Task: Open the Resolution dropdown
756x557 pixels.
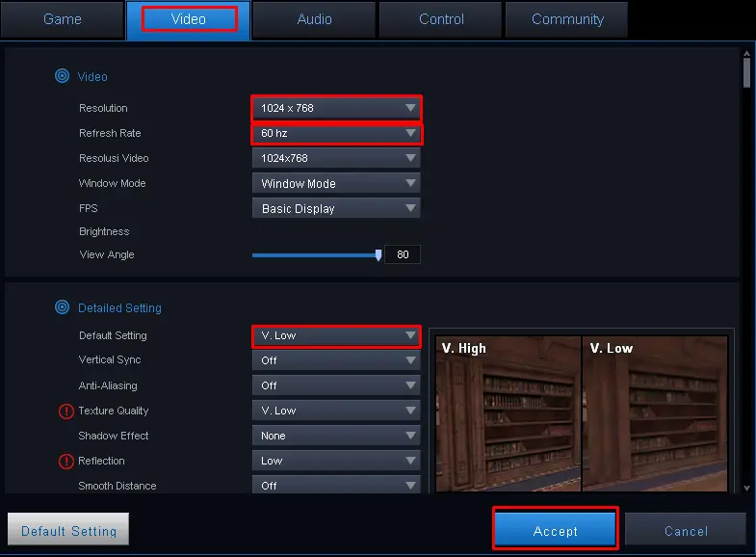Action: (x=336, y=108)
